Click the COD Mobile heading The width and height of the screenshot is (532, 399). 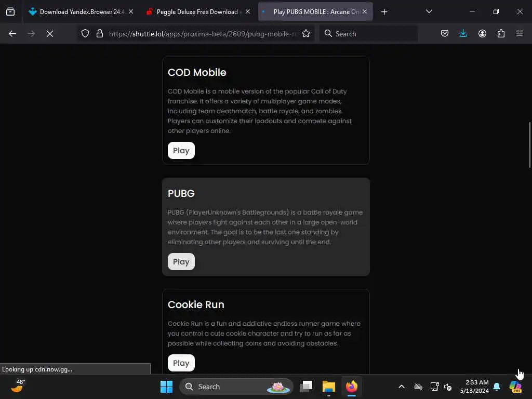coord(197,72)
